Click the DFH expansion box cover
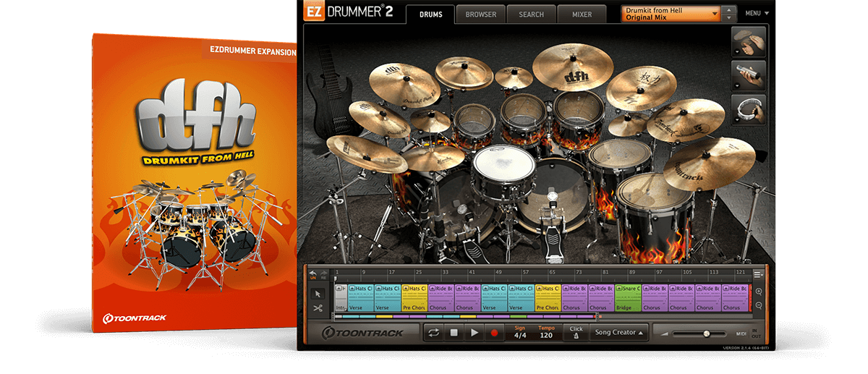Screen dimensions: 868x374 (195, 182)
